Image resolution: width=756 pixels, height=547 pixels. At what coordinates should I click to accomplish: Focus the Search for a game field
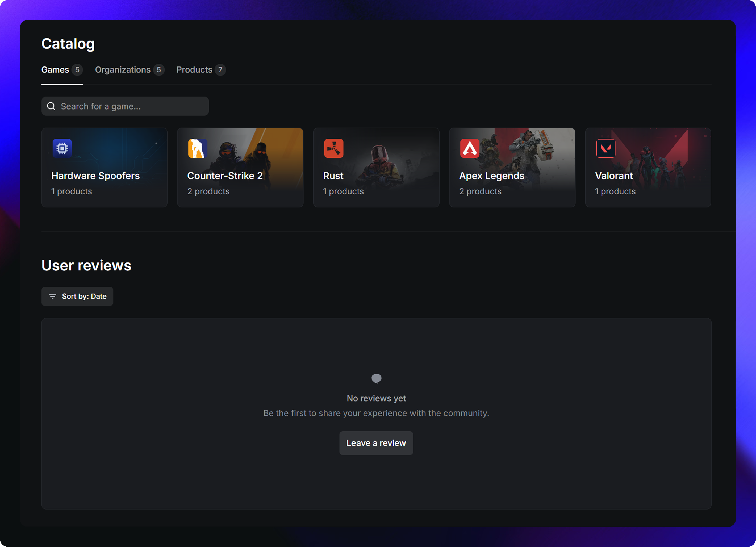pos(125,106)
